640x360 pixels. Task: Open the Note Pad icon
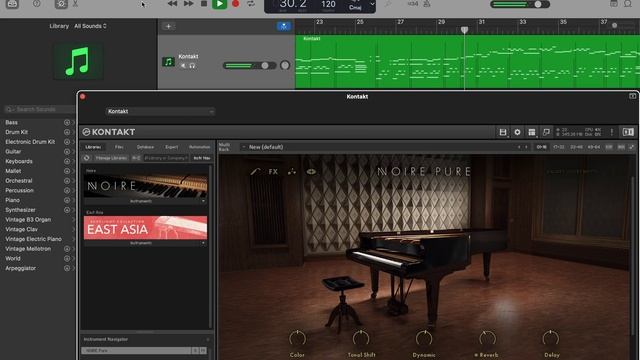click(613, 4)
